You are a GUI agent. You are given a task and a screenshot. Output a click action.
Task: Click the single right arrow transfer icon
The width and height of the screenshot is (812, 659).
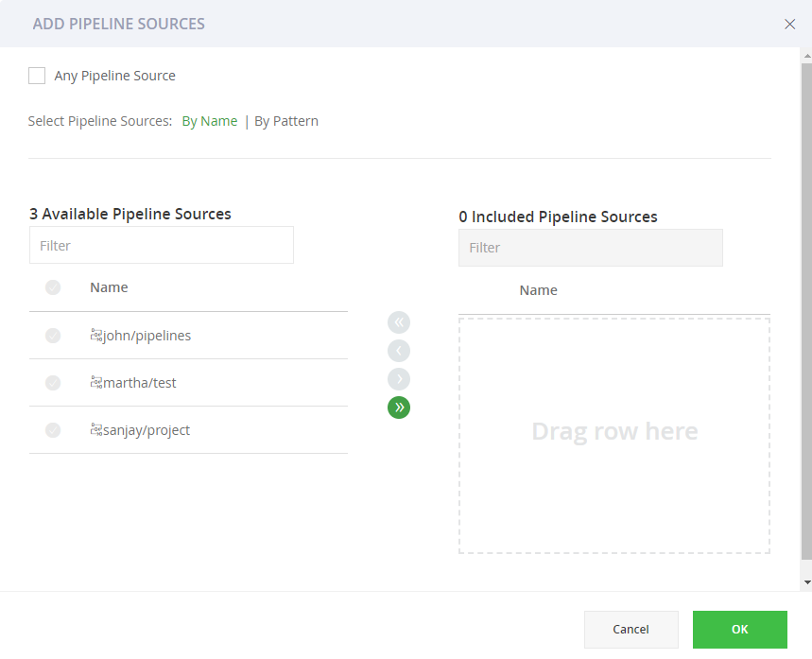tap(398, 378)
